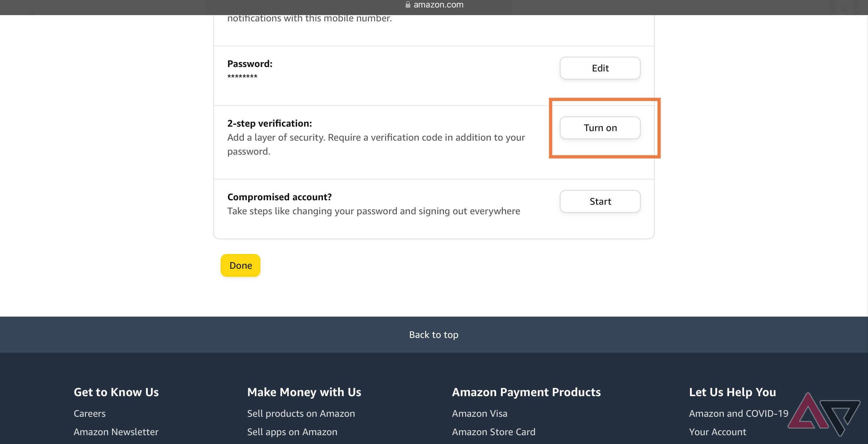The image size is (868, 444).
Task: Click Get to Know Us section header
Action: [116, 391]
